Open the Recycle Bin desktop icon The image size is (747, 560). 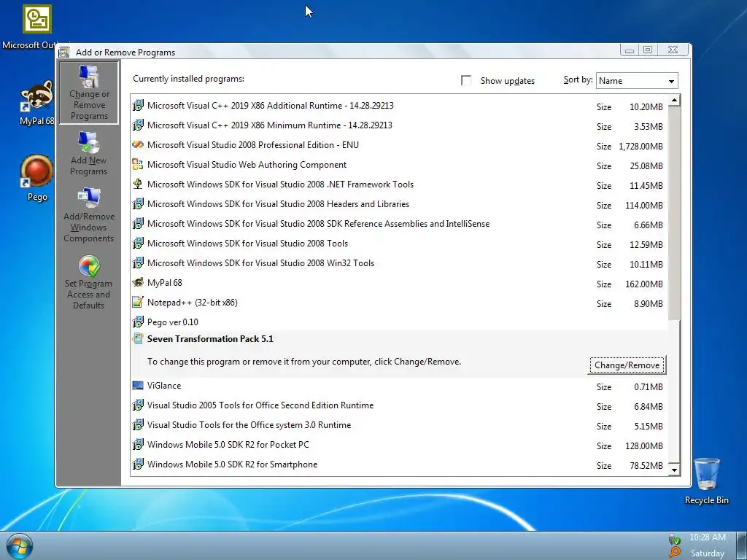[706, 473]
